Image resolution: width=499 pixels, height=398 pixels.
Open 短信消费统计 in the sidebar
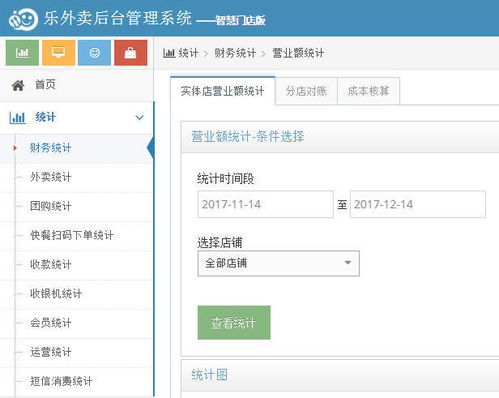click(77, 381)
